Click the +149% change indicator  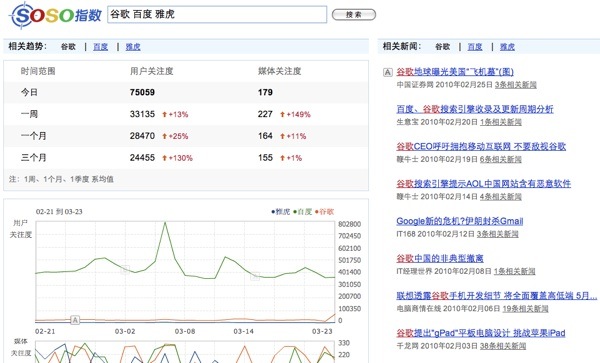coord(295,114)
